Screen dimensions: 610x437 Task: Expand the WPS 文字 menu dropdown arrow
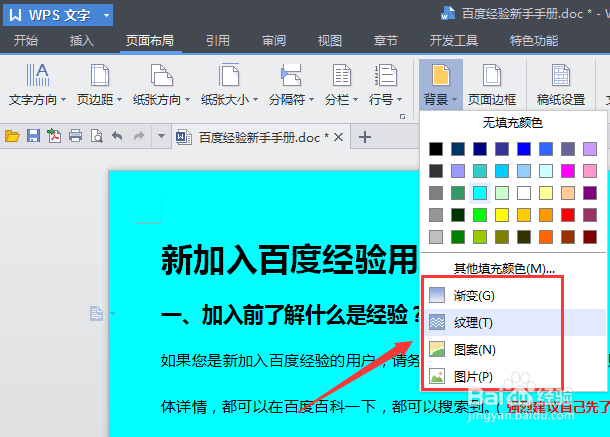click(106, 16)
